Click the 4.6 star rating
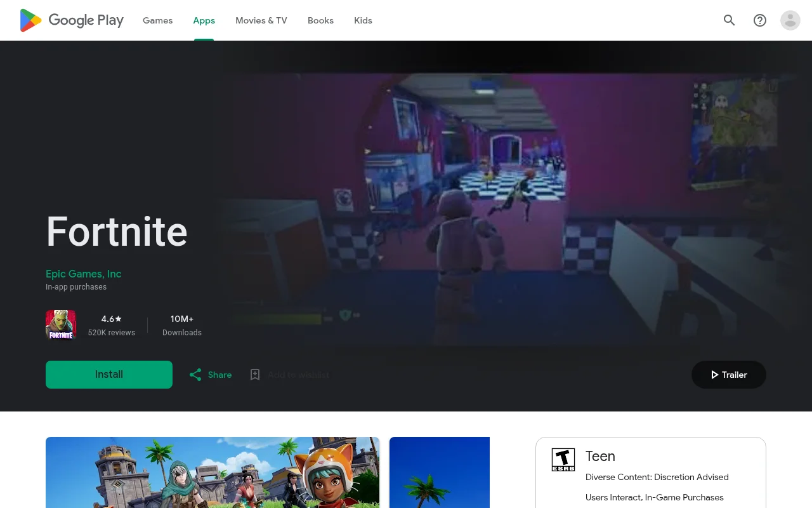812x508 pixels. 112,319
